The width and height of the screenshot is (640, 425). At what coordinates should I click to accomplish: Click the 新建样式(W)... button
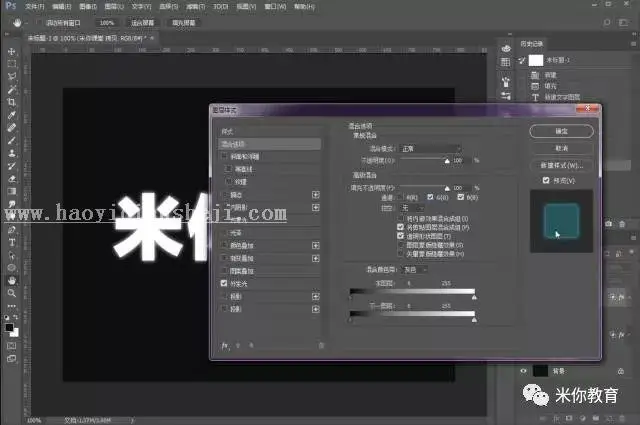click(x=561, y=165)
